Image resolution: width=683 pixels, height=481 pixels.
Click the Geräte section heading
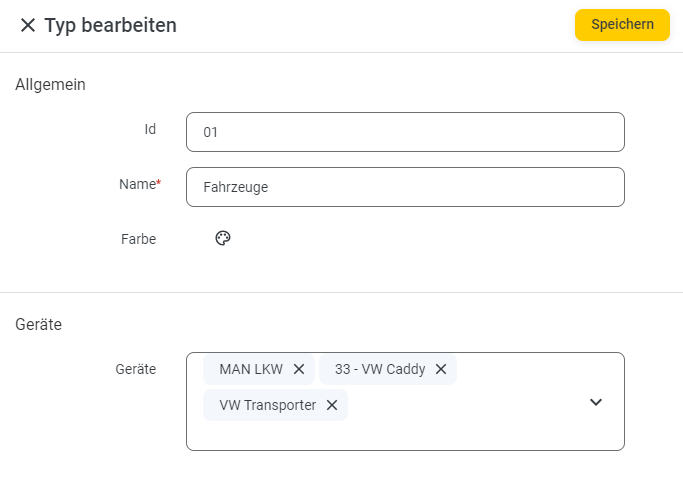coord(38,325)
